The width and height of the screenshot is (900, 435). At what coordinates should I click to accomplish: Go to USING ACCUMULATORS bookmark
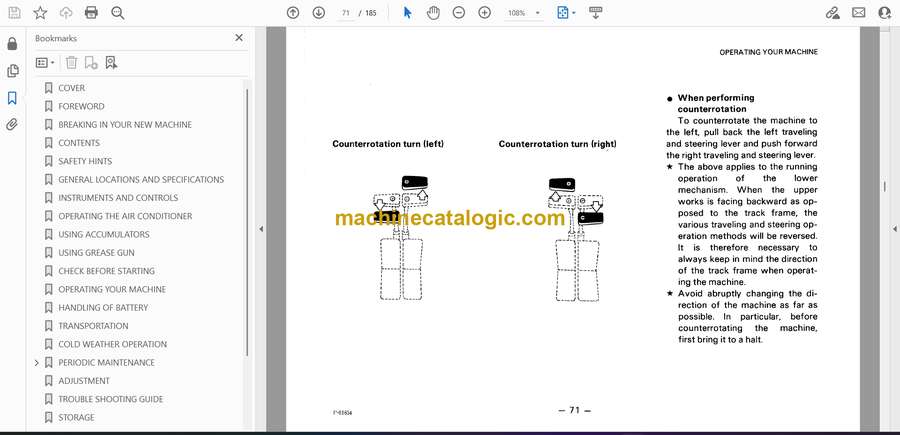point(103,234)
